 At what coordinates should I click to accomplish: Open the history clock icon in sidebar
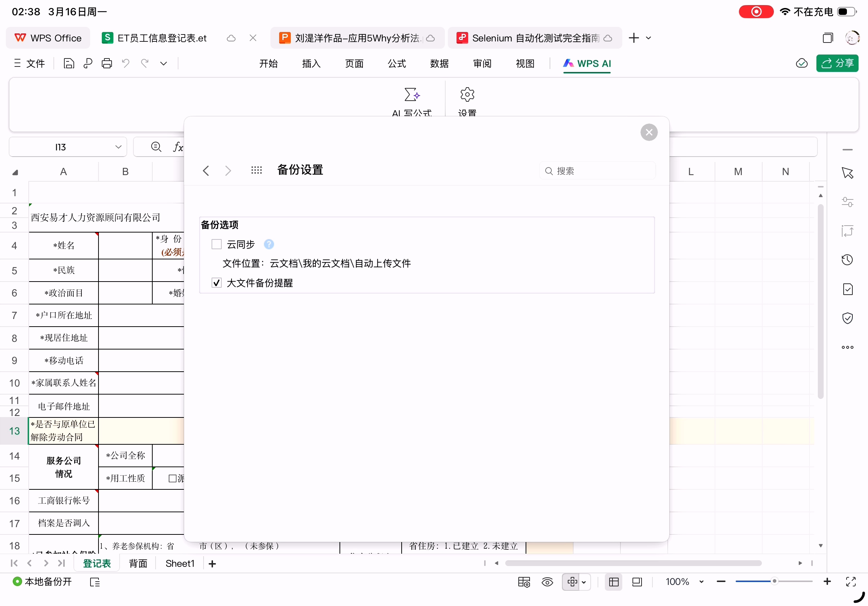point(847,259)
